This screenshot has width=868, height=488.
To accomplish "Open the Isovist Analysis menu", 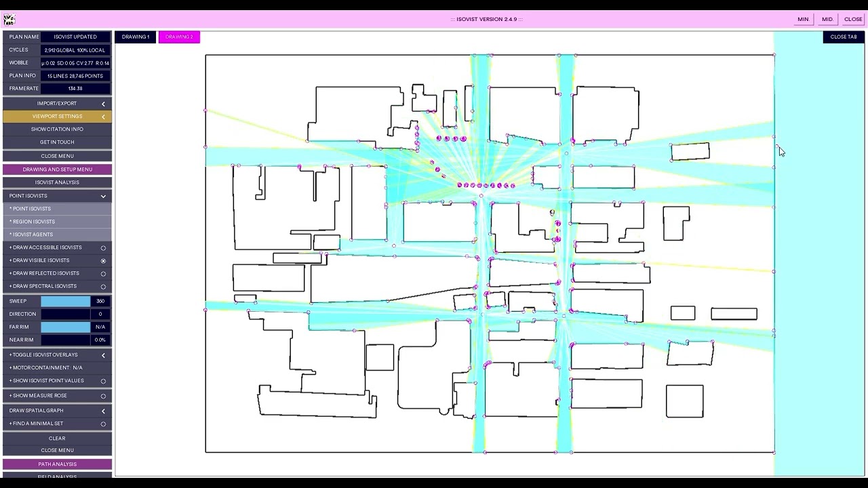I will [x=57, y=182].
